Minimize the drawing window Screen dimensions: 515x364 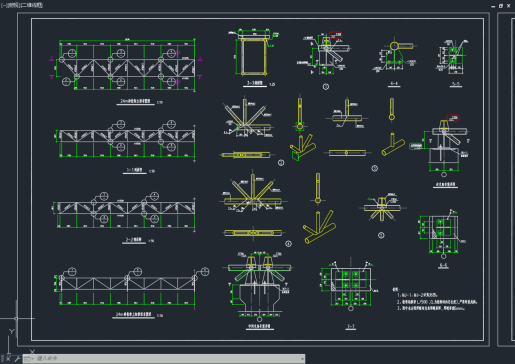[493, 6]
